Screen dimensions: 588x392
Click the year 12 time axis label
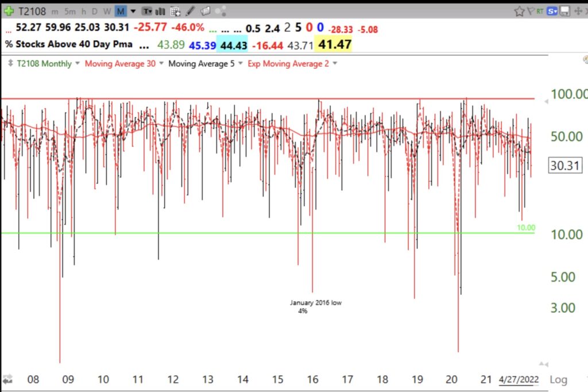pos(173,379)
